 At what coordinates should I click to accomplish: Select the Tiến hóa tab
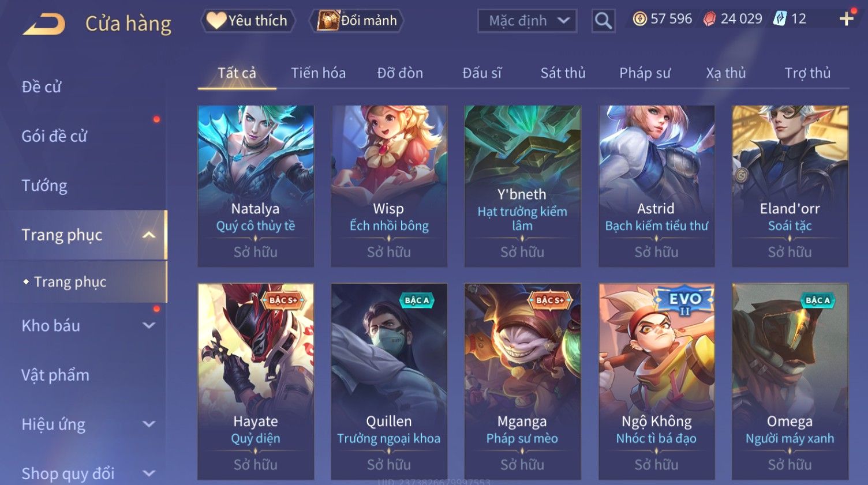pyautogui.click(x=318, y=73)
